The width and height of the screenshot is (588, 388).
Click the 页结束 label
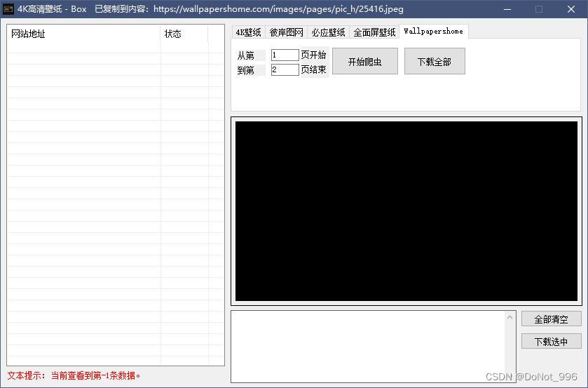pos(313,69)
